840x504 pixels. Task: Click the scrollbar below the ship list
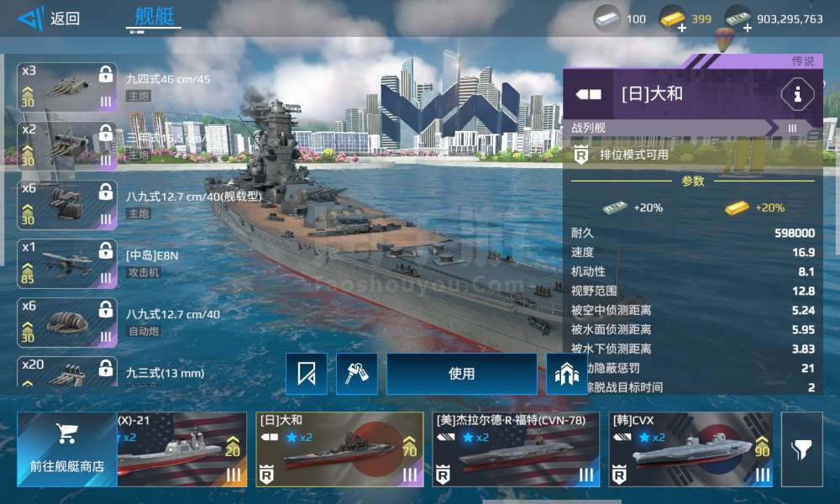[x=552, y=501]
